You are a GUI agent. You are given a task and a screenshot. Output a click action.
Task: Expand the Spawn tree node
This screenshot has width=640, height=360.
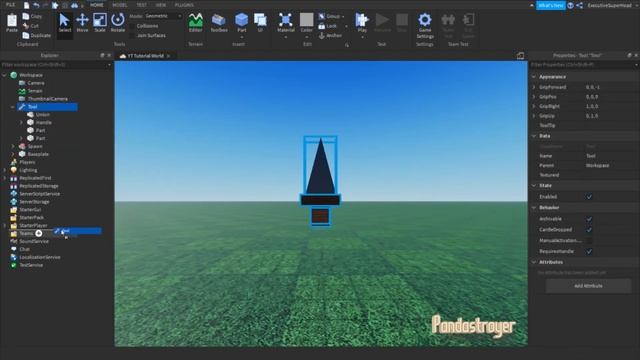[x=13, y=146]
